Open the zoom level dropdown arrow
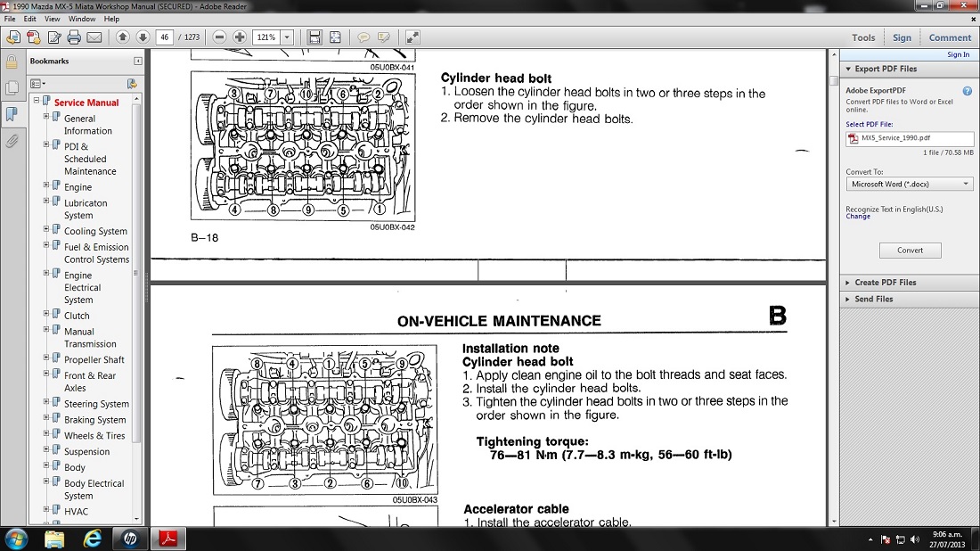Screen dimensions: 980x551 pos(288,37)
